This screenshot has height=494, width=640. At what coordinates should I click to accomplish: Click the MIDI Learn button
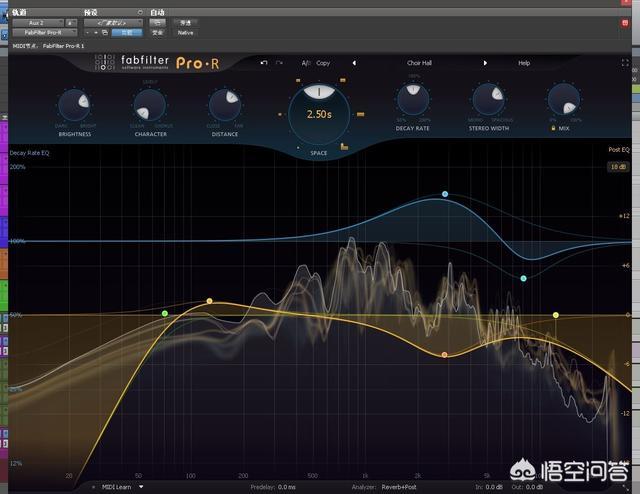click(x=116, y=487)
